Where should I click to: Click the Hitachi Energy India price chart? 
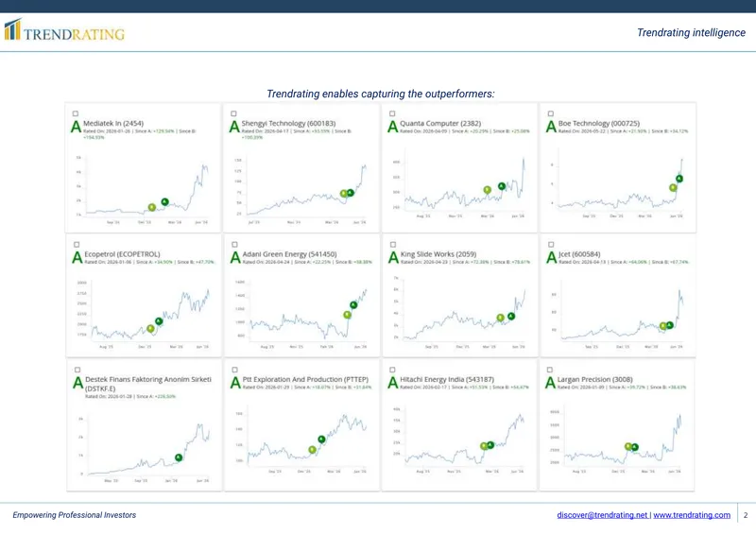pos(459,440)
